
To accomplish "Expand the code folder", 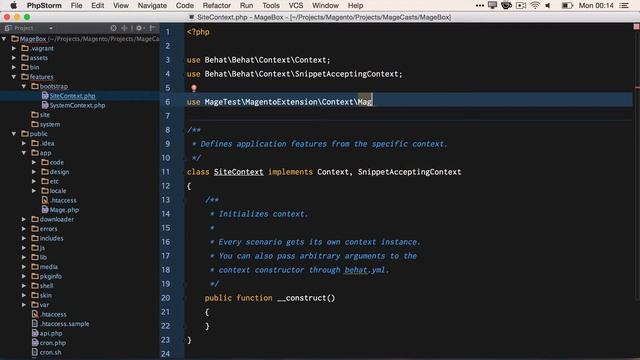I will coord(34,162).
